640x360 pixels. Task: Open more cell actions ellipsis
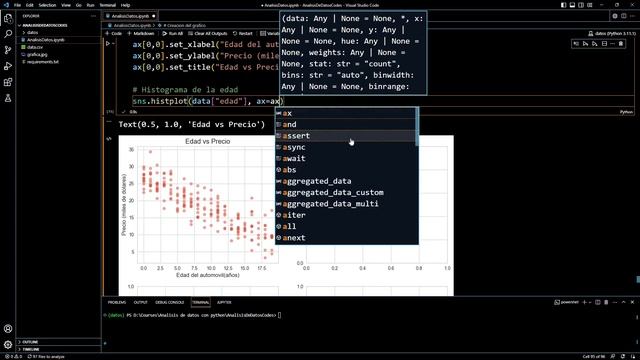[612, 44]
